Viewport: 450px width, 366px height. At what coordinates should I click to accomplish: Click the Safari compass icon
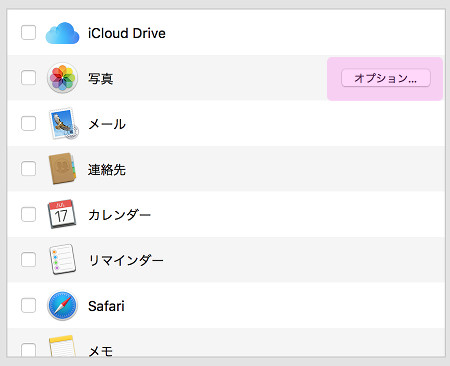[x=62, y=305]
